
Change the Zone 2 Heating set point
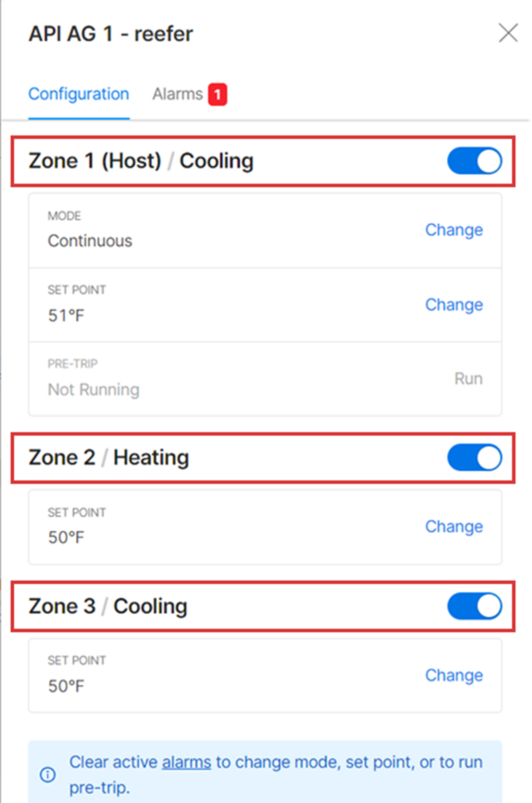point(453,526)
